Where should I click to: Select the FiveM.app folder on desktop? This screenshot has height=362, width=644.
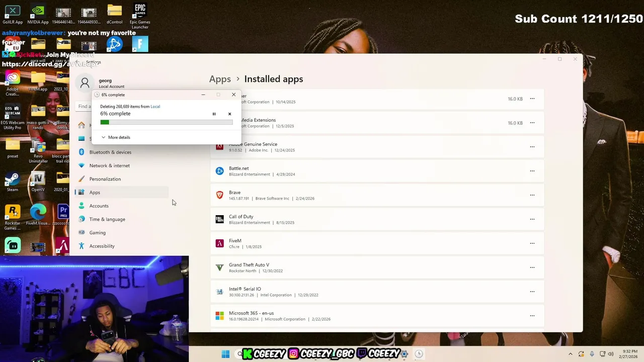pyautogui.click(x=38, y=81)
